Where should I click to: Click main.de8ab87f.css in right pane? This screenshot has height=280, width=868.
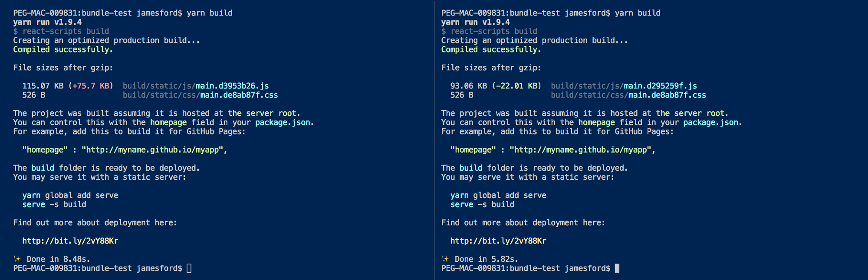pos(667,95)
